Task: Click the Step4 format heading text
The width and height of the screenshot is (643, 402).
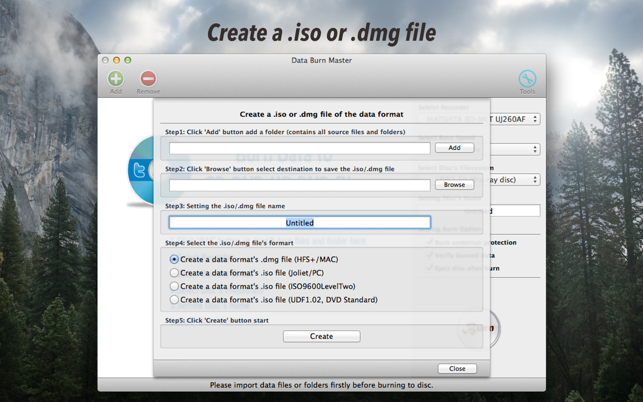Action: coord(229,243)
